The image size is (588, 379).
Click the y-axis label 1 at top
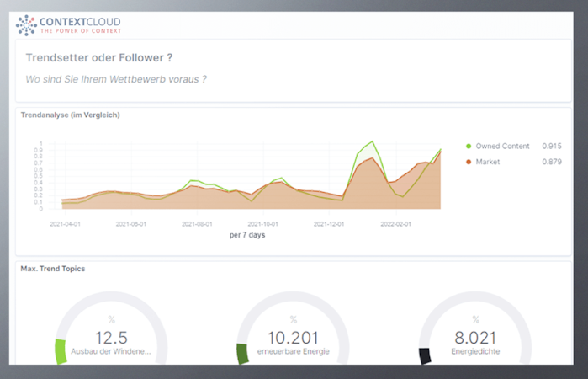pyautogui.click(x=41, y=144)
